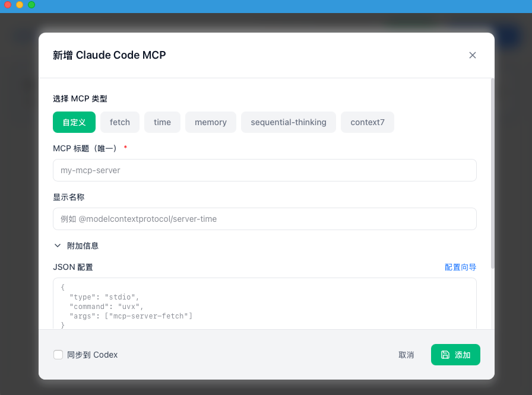Open the 配置向导 link
The width and height of the screenshot is (532, 395).
(x=460, y=267)
